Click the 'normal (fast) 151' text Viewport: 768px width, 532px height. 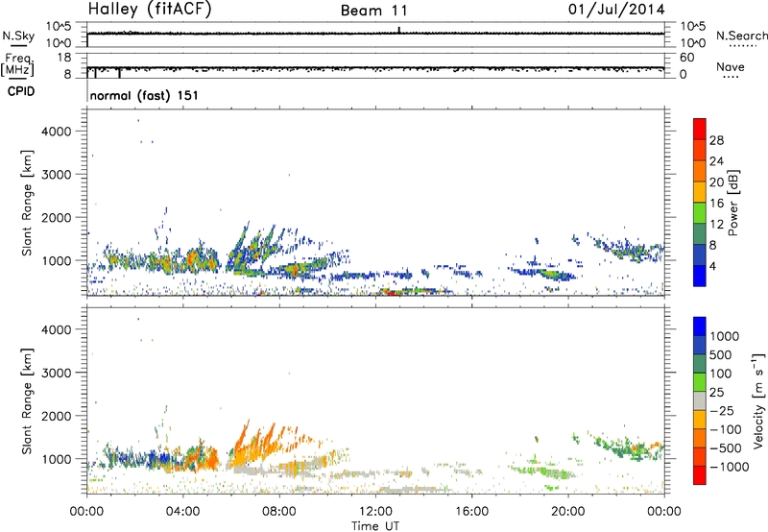click(144, 95)
